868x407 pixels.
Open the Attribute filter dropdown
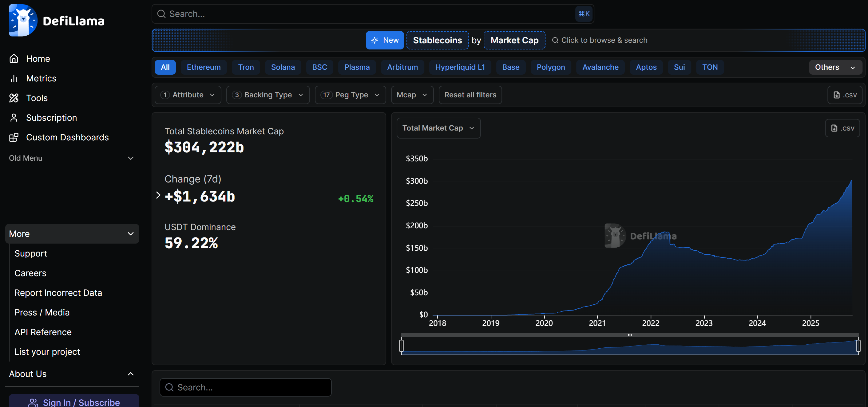click(x=188, y=95)
